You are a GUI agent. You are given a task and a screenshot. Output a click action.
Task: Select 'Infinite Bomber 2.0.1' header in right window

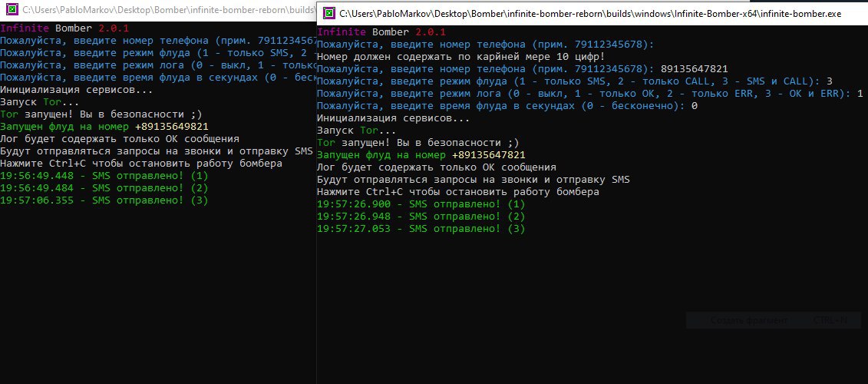381,32
